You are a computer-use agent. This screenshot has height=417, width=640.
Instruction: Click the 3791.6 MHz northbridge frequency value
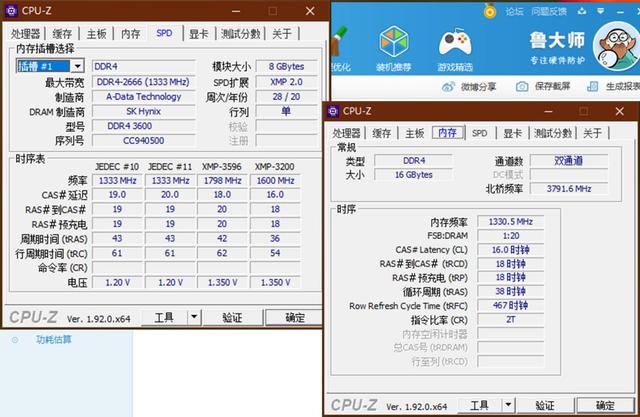569,189
